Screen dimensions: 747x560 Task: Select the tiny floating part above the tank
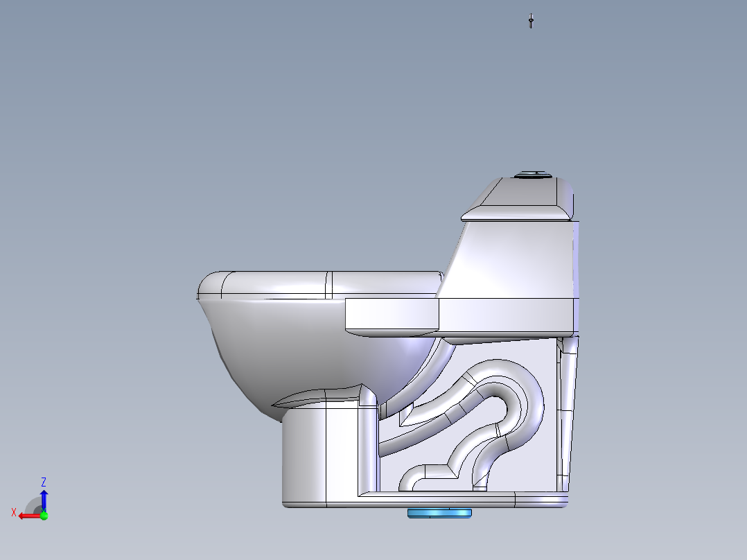tap(531, 21)
